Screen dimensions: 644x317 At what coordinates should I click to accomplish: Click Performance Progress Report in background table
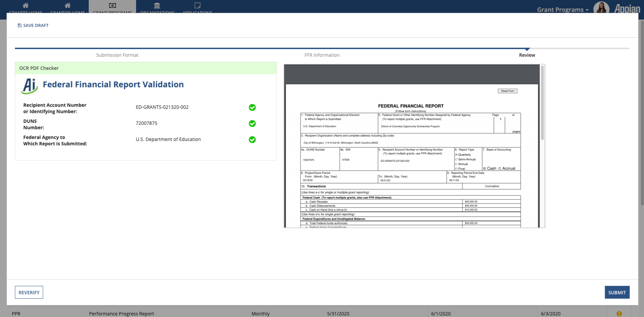[121, 313]
